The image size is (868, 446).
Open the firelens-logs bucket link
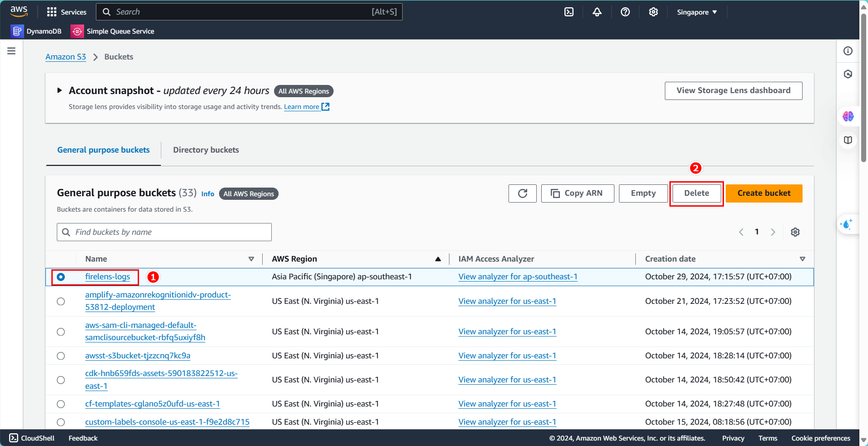click(108, 277)
